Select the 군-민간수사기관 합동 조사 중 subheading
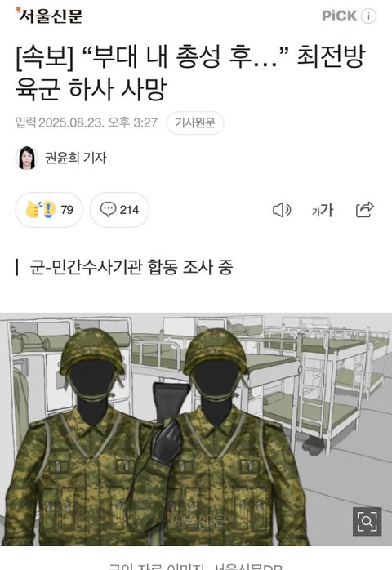Viewport: 392px width, 570px height. pos(131,267)
